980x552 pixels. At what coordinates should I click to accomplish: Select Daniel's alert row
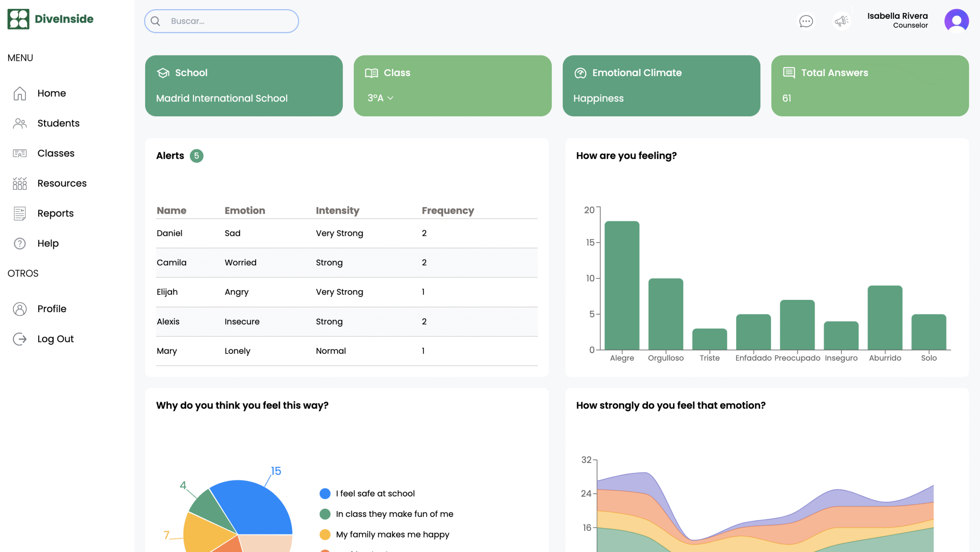pyautogui.click(x=347, y=233)
